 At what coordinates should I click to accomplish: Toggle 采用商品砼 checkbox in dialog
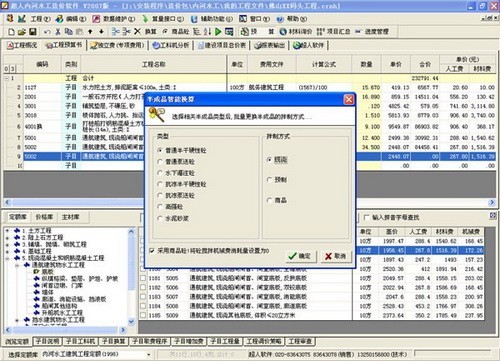pos(152,250)
